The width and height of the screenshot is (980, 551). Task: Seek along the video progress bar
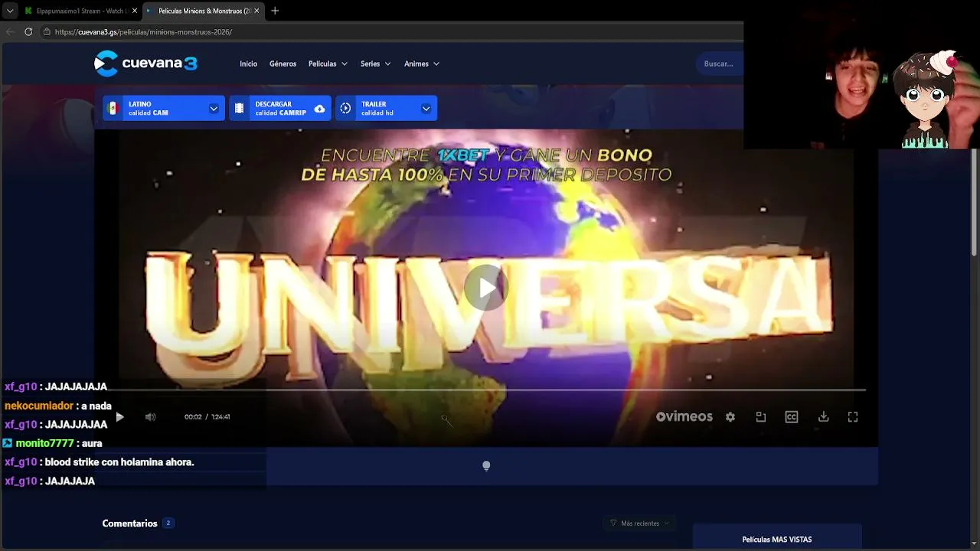coord(486,390)
